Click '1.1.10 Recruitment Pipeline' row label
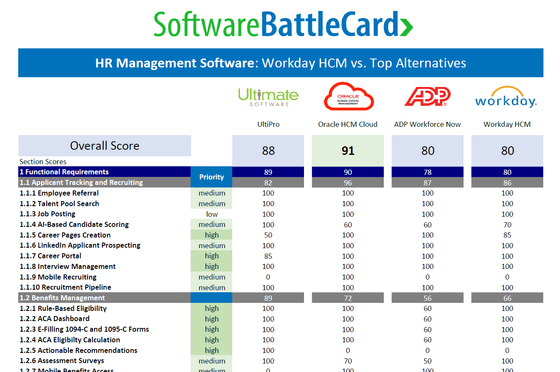 65,287
